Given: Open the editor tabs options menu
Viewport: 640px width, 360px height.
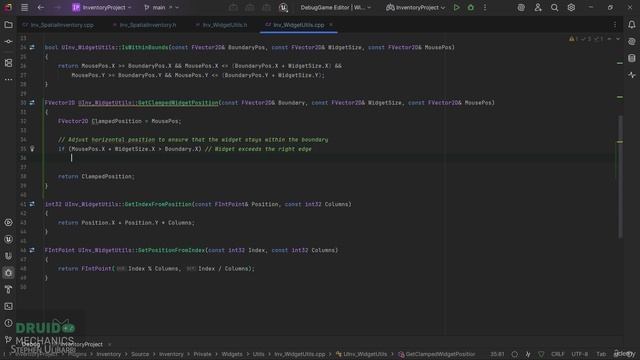Looking at the screenshot, I should (x=615, y=25).
